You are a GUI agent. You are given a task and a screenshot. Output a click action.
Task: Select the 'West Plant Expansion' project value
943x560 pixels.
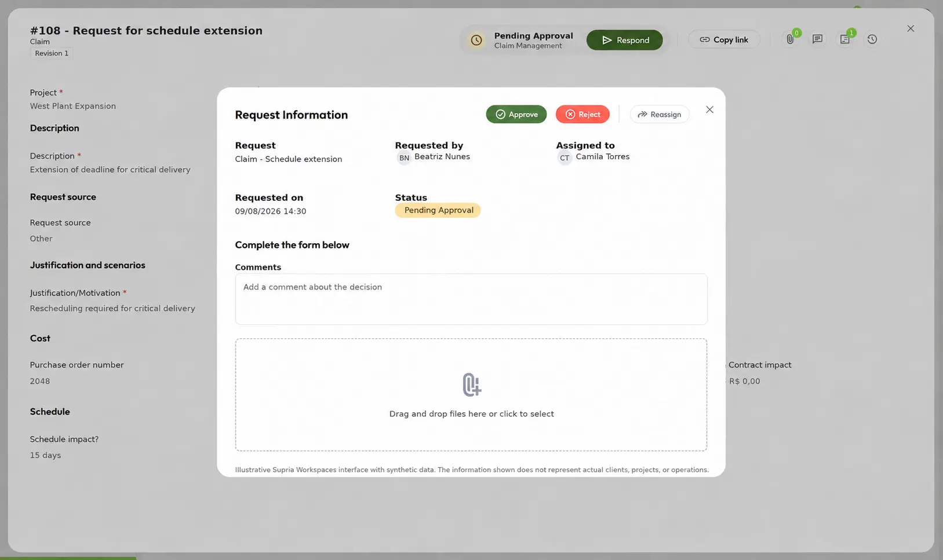[73, 106]
